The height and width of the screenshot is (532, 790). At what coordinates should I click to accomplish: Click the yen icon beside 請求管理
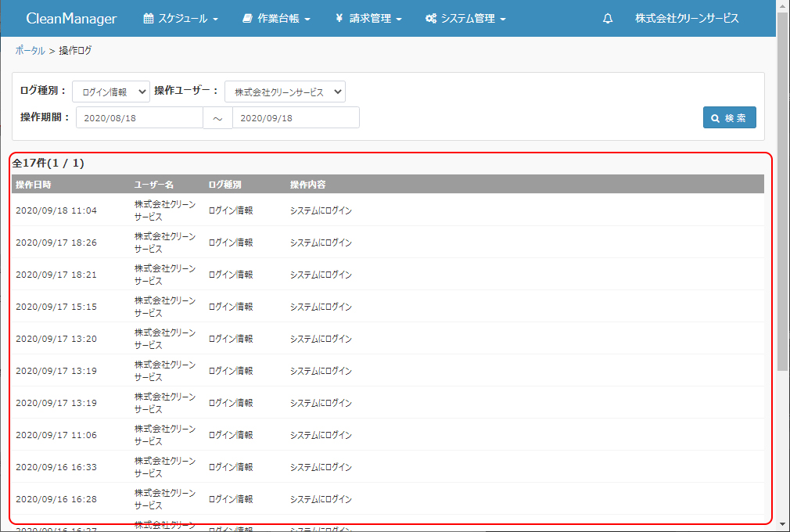coord(339,19)
